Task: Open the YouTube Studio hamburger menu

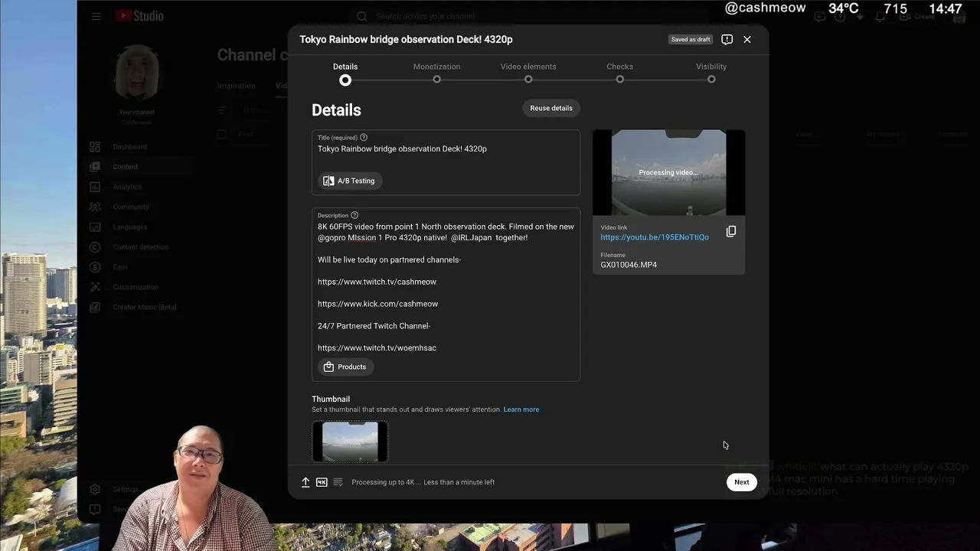Action: [96, 16]
